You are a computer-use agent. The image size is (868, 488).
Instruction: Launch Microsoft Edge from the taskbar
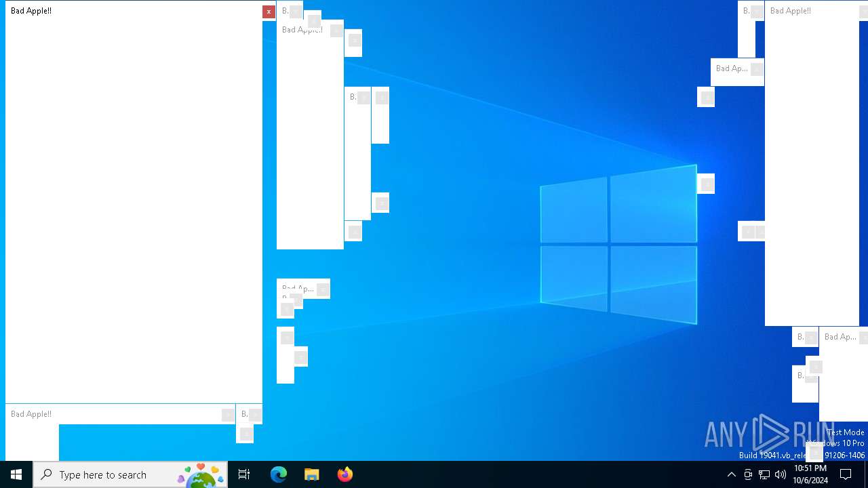pyautogui.click(x=279, y=474)
